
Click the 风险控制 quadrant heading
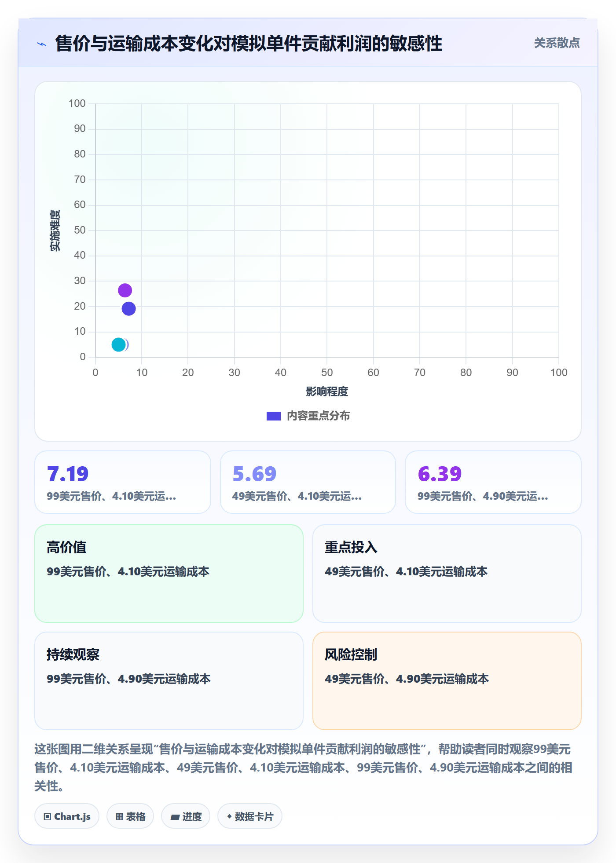[351, 655]
